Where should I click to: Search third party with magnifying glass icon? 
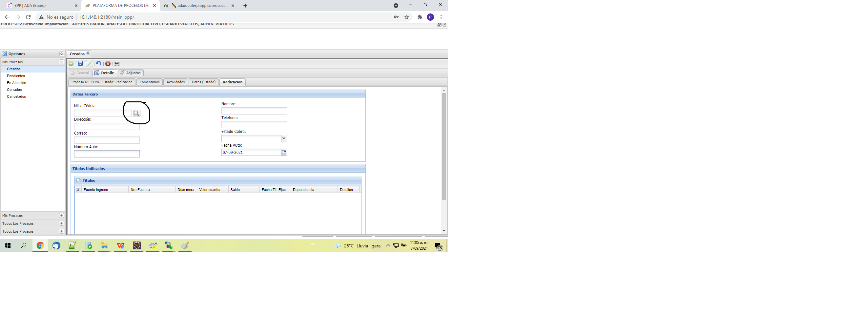pos(136,113)
